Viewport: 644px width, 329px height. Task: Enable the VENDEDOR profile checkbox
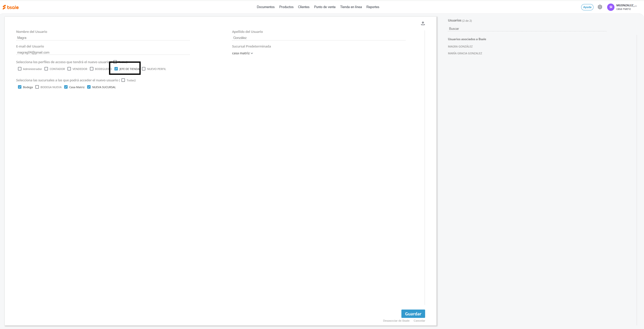[x=69, y=69]
